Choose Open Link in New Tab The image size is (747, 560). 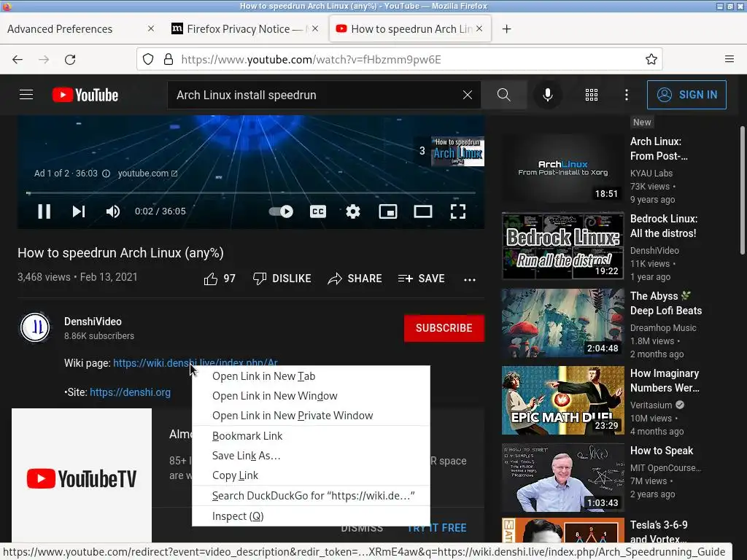click(311, 376)
